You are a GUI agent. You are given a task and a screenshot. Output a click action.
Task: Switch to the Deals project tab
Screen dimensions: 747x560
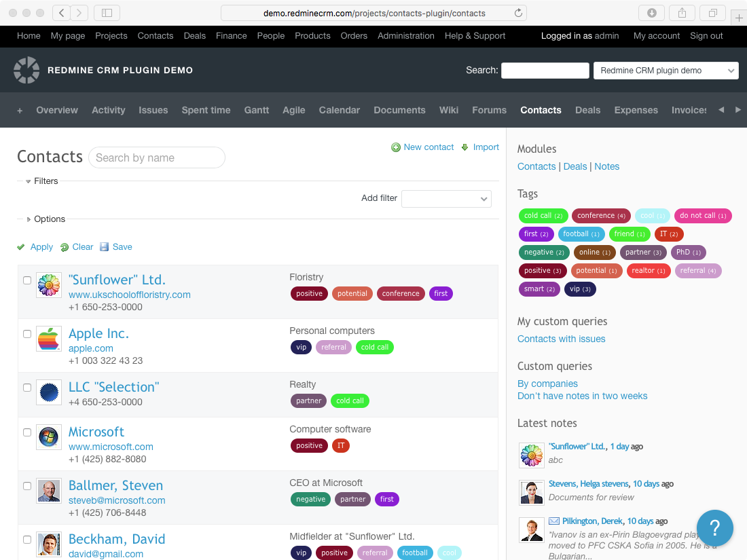(x=587, y=110)
